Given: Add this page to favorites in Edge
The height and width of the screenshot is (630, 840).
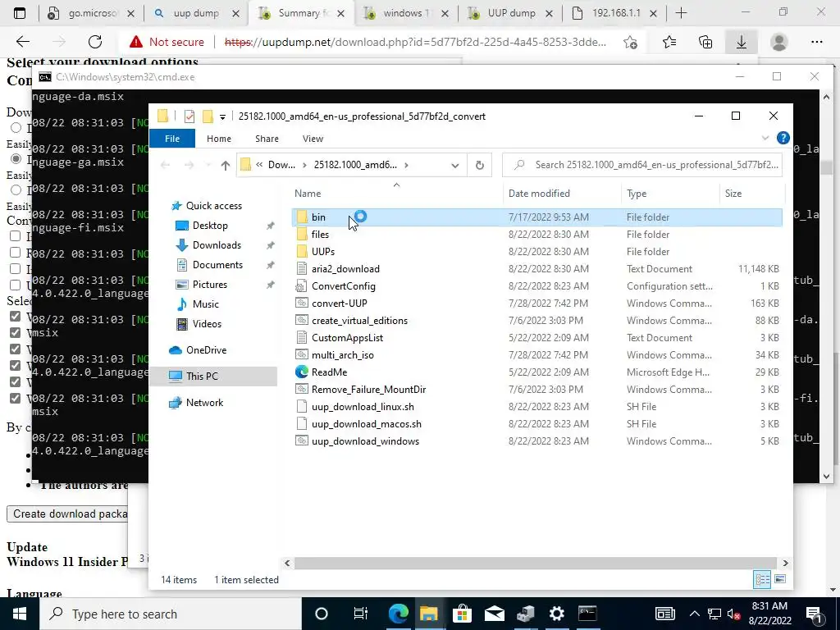Looking at the screenshot, I should coord(631,42).
